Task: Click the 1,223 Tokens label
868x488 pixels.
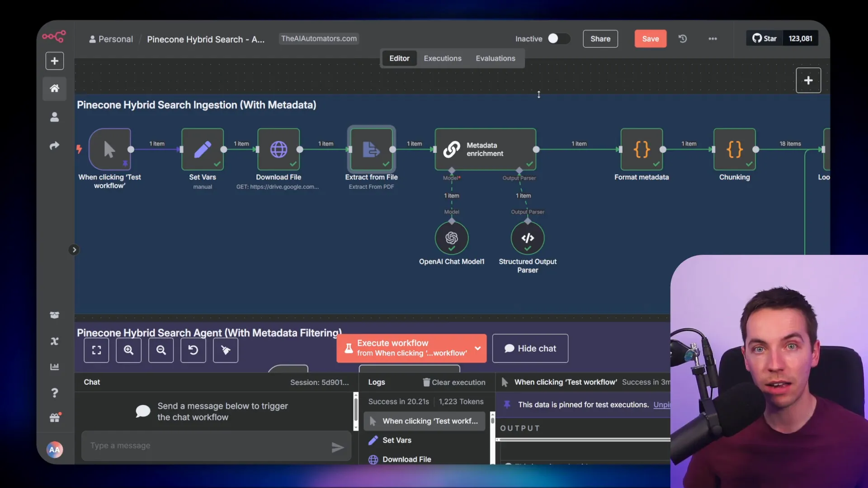Action: pyautogui.click(x=461, y=402)
